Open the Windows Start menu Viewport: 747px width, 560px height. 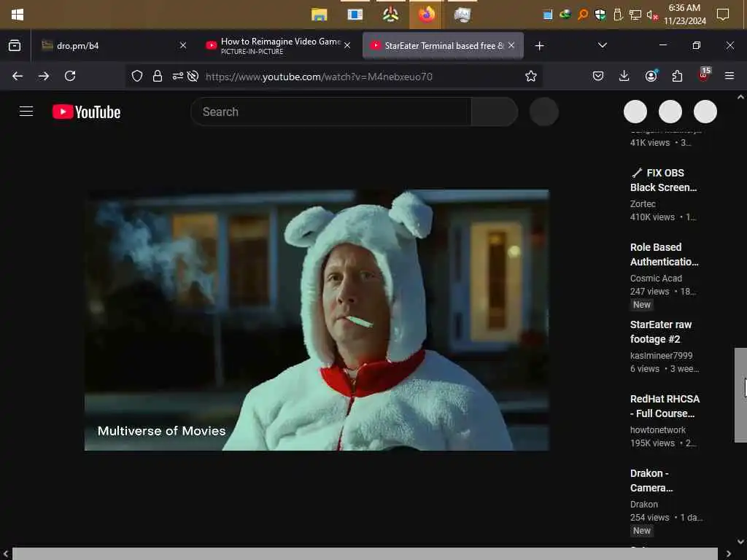pos(18,15)
